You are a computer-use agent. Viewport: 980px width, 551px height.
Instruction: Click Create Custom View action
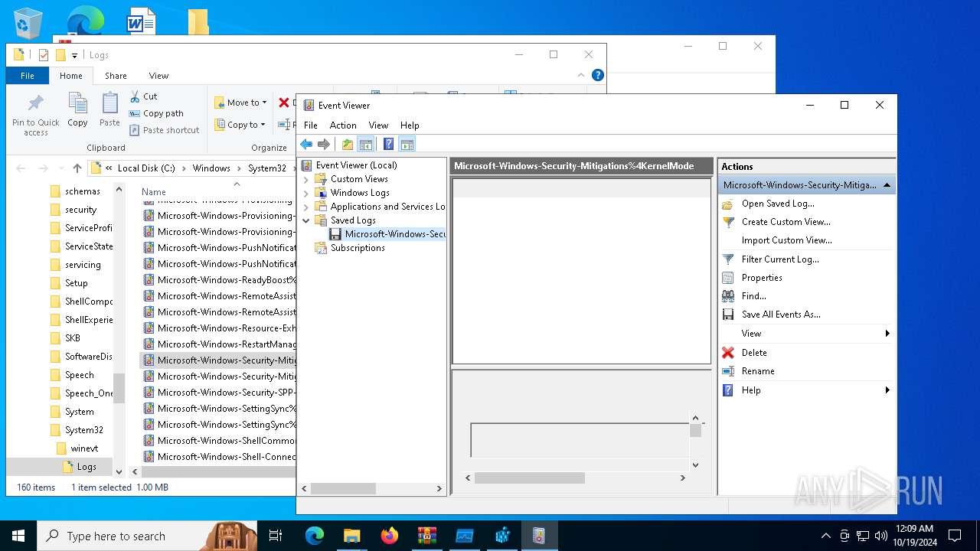click(786, 222)
